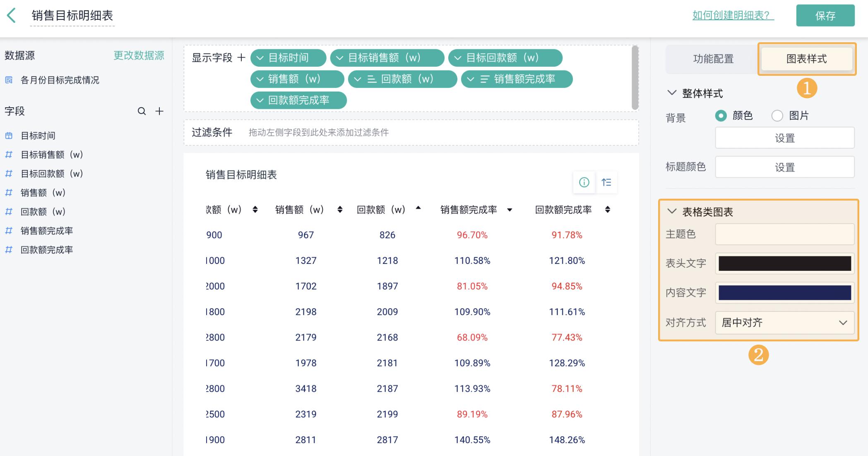
Task: Click the 表头文字 color swatch
Action: click(x=784, y=263)
